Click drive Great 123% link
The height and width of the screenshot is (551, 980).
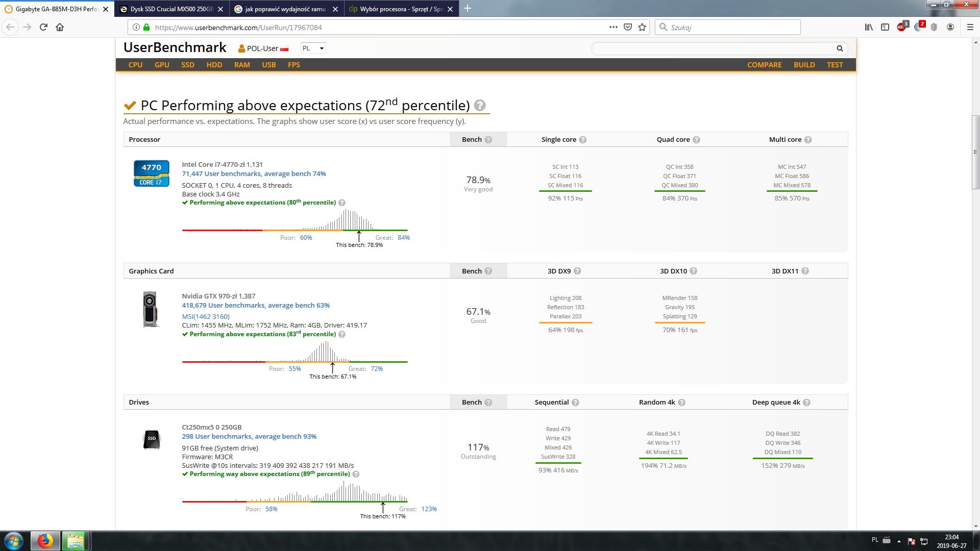pyautogui.click(x=429, y=509)
